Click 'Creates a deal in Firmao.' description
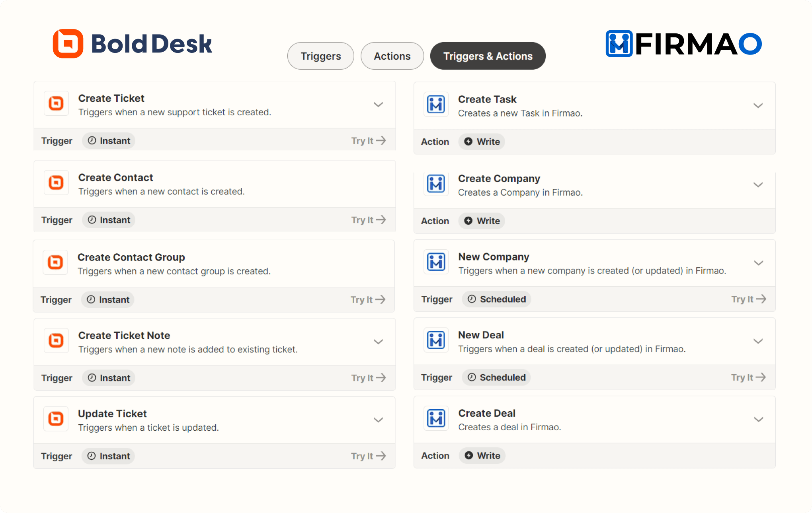812x513 pixels. [510, 427]
